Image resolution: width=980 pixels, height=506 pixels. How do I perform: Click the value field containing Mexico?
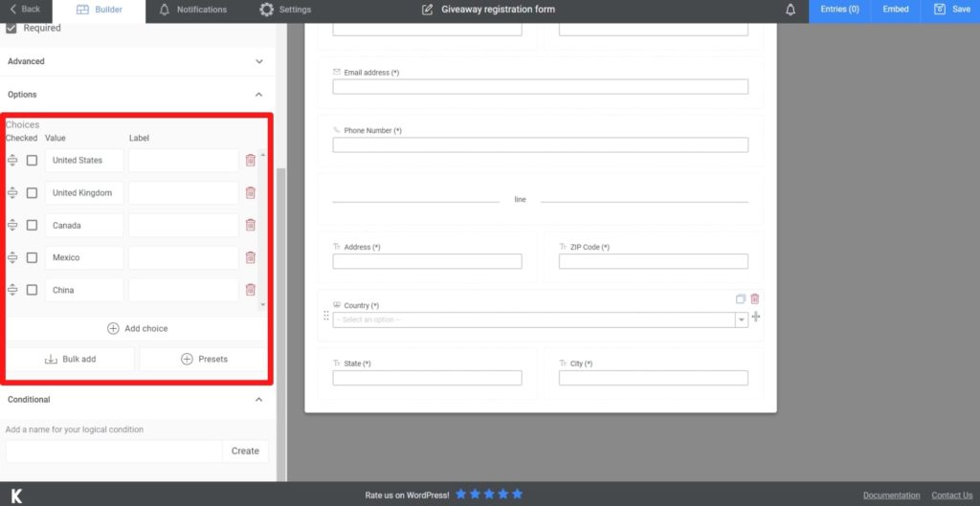click(x=84, y=257)
